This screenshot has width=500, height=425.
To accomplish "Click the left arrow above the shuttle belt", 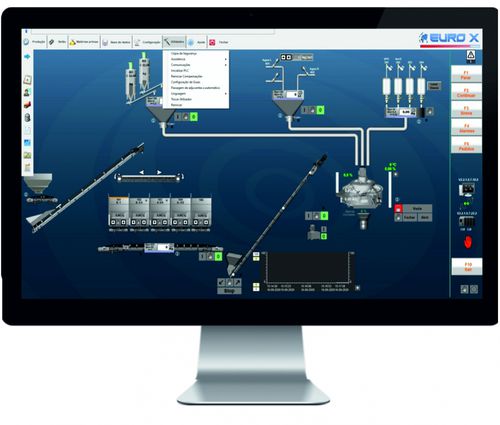I will [x=142, y=172].
